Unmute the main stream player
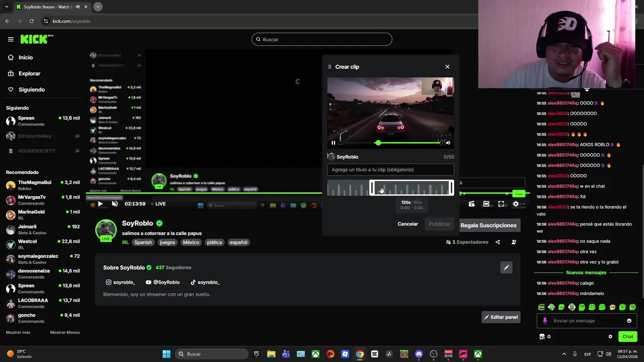Screen dimensions: 644x362 pos(115,204)
